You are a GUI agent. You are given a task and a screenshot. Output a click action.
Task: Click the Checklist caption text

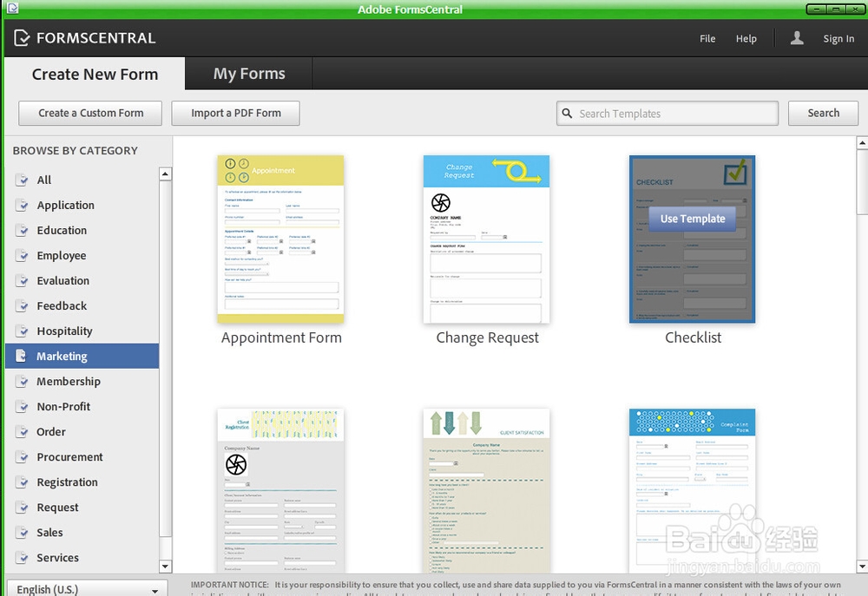693,337
